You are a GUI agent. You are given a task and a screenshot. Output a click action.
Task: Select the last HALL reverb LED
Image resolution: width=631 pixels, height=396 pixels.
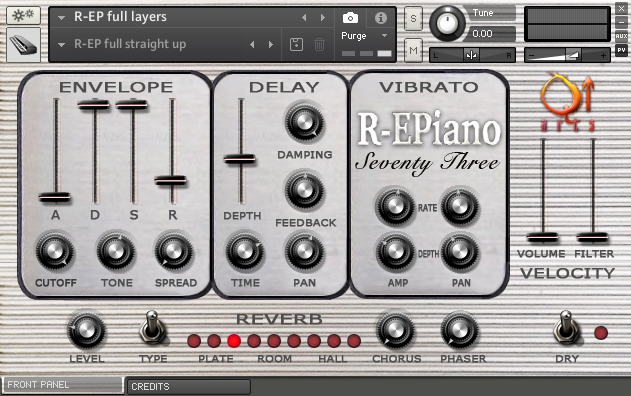[x=354, y=341]
